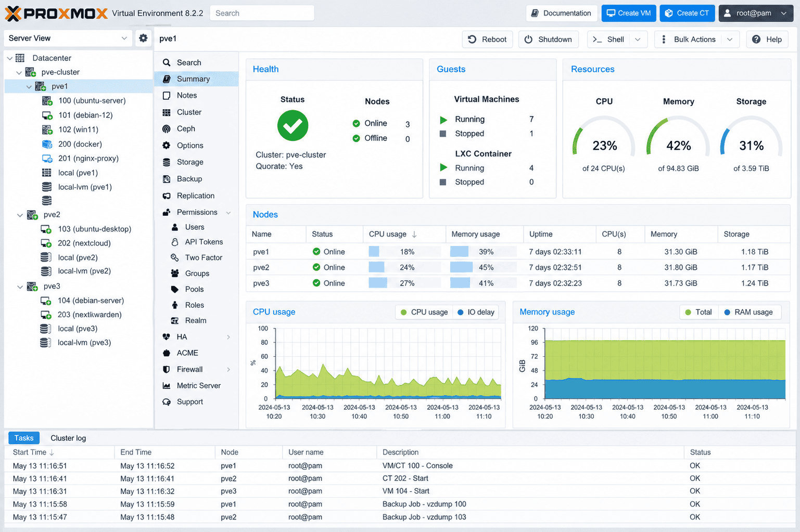This screenshot has width=800, height=532.
Task: Sort nodes by the CPU usage column header
Action: coord(404,235)
